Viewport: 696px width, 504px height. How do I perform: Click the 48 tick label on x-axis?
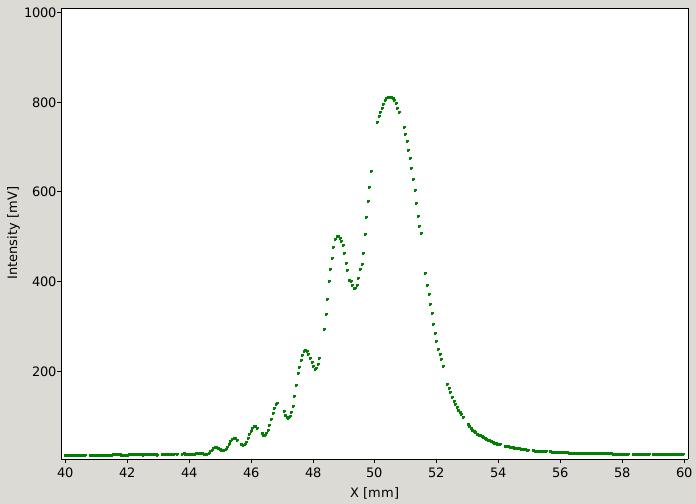(x=312, y=472)
